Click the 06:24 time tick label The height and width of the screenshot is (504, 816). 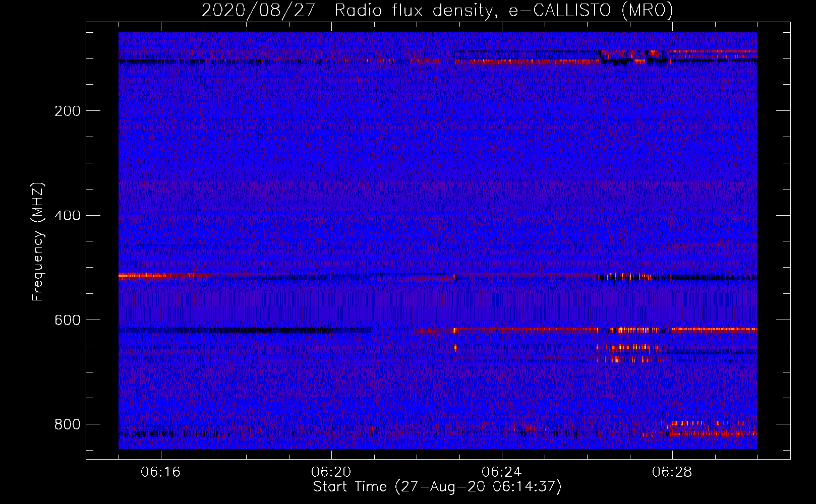502,472
